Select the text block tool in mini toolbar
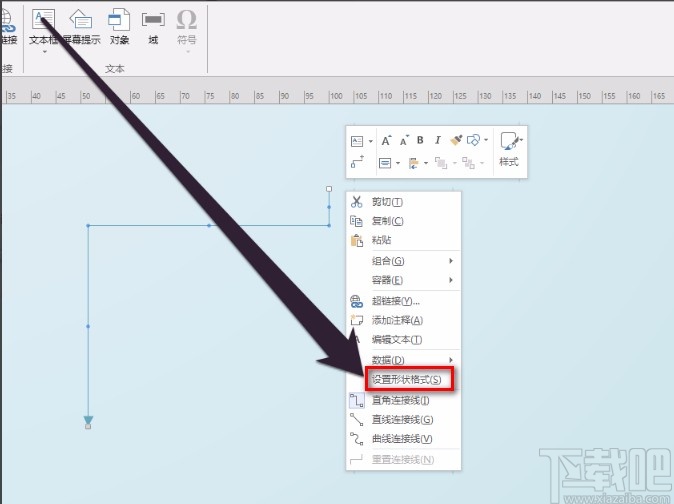The width and height of the screenshot is (674, 504). pos(357,141)
